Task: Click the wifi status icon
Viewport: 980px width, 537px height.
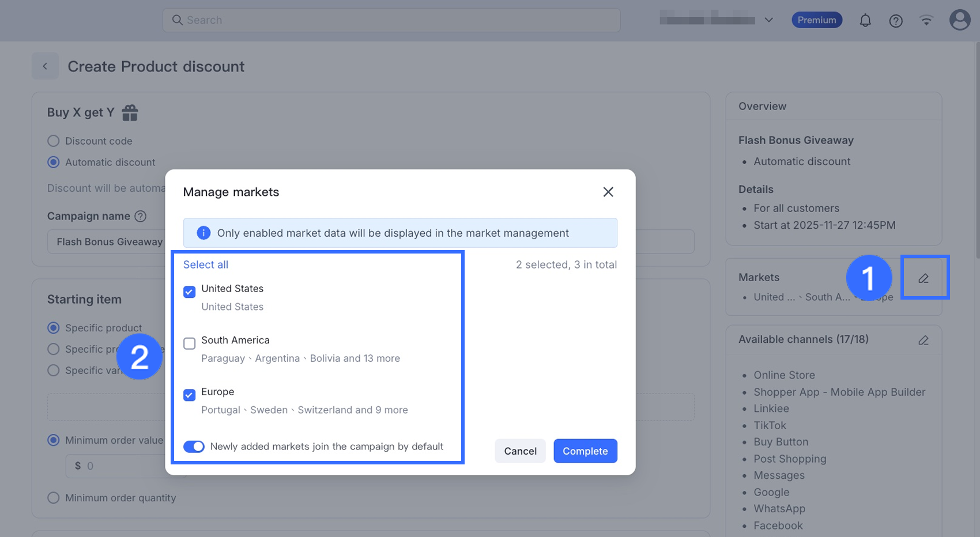Action: pos(926,21)
